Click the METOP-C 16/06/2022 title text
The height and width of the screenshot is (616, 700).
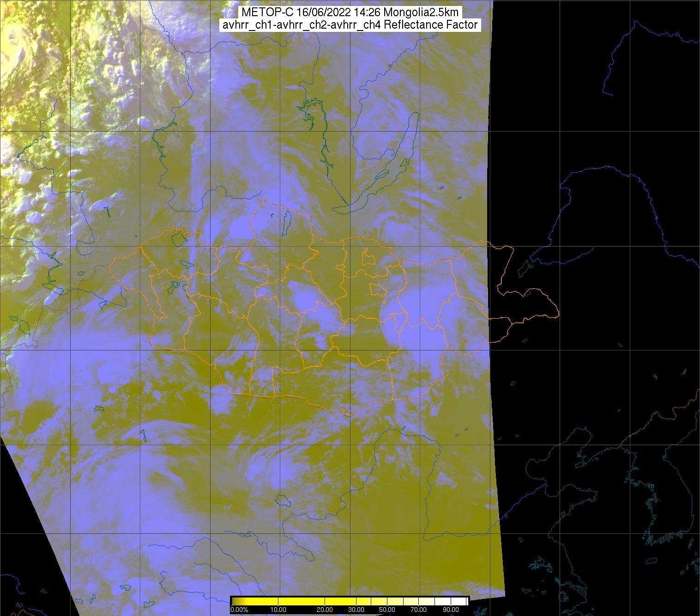[x=349, y=12]
